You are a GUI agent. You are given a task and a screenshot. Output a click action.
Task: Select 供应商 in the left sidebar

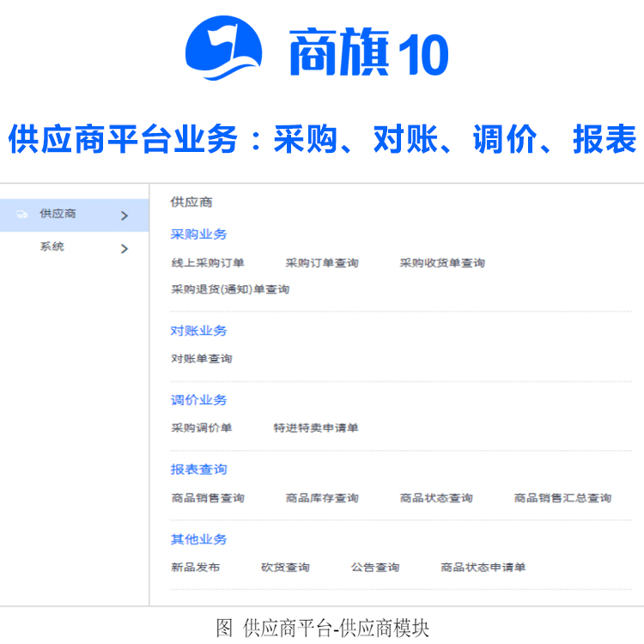point(58,214)
